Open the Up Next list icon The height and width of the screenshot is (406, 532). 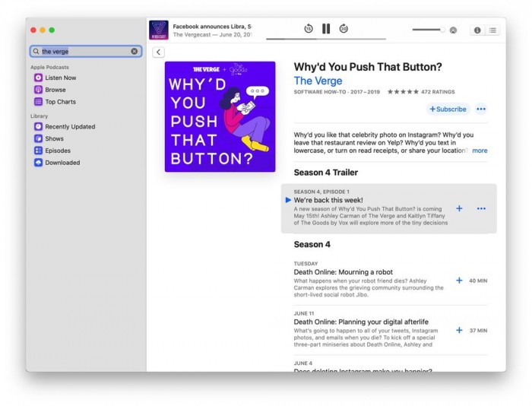pos(492,30)
